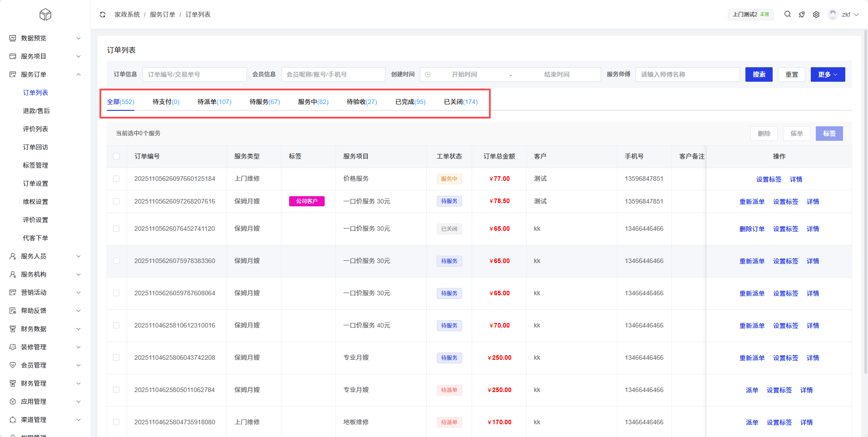
Task: Focus the 订单编号/交易单号 input field
Action: pyautogui.click(x=194, y=74)
